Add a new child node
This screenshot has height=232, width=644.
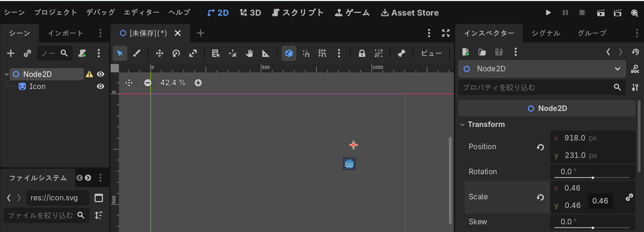coord(11,53)
